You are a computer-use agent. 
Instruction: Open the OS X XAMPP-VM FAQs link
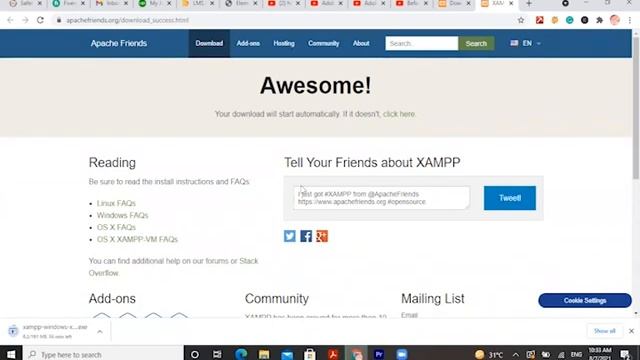(x=137, y=239)
